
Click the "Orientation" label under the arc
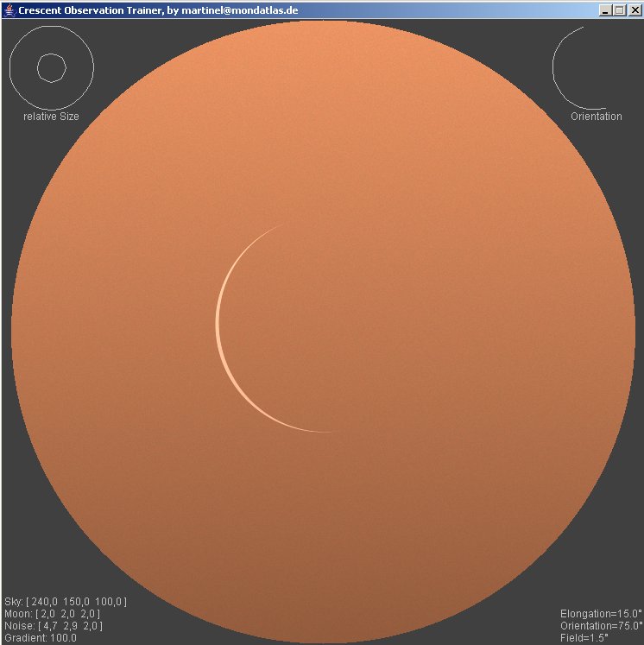point(597,117)
